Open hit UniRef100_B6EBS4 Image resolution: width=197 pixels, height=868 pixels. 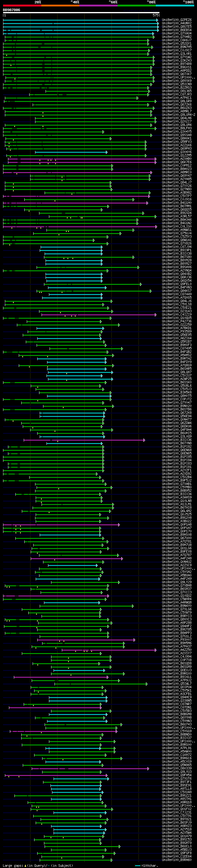[177, 30]
